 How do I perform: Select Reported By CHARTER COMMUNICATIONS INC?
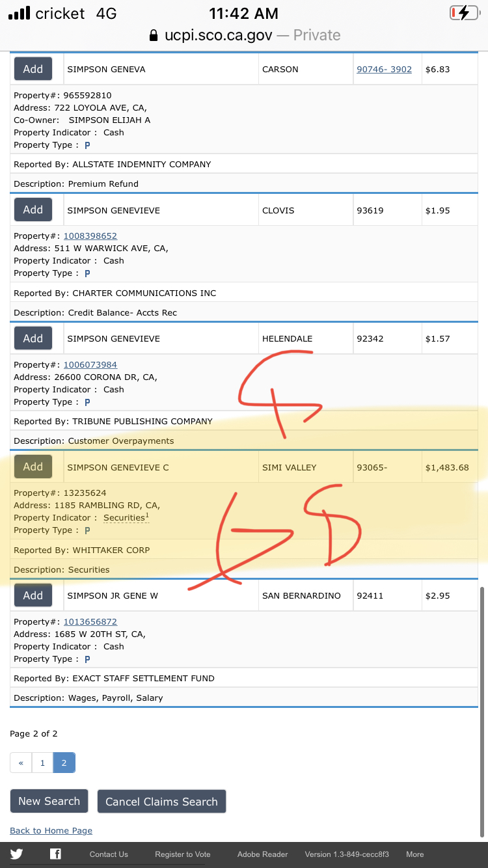[115, 293]
